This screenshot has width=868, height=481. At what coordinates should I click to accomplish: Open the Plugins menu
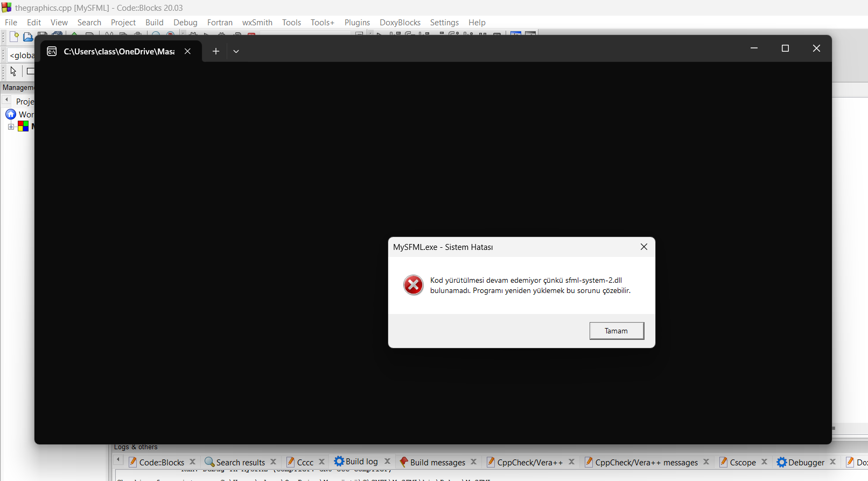pyautogui.click(x=357, y=22)
